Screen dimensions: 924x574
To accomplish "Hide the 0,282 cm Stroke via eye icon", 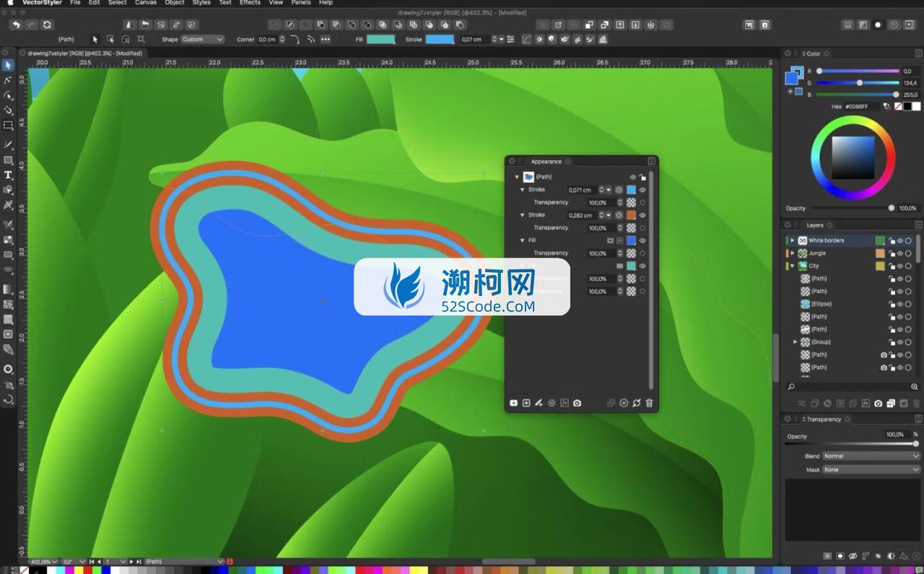I will coord(642,215).
